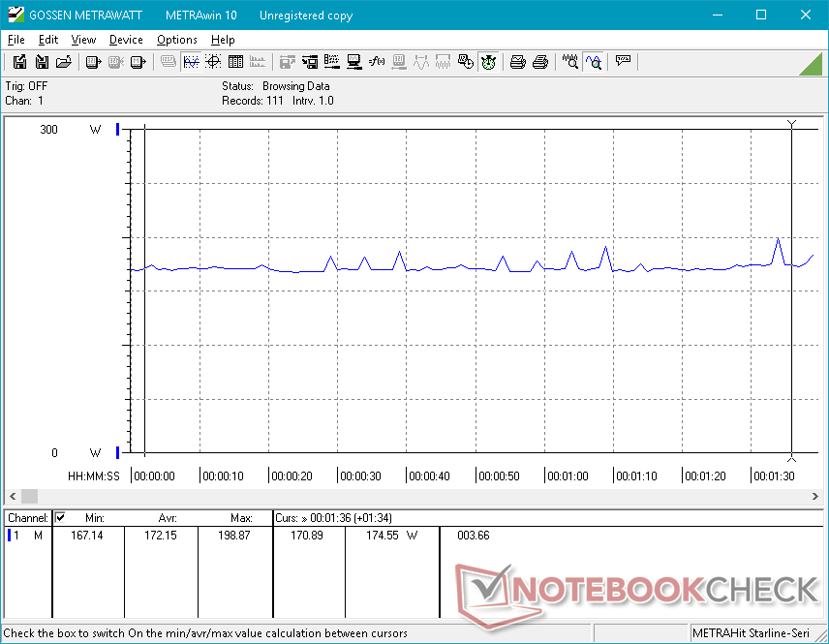Viewport: 829px width, 644px height.
Task: Click the cursor value 174.55 W
Action: pos(391,536)
